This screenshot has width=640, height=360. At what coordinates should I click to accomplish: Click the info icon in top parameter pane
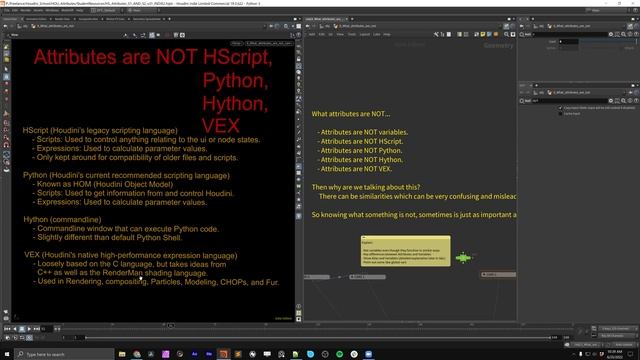630,34
